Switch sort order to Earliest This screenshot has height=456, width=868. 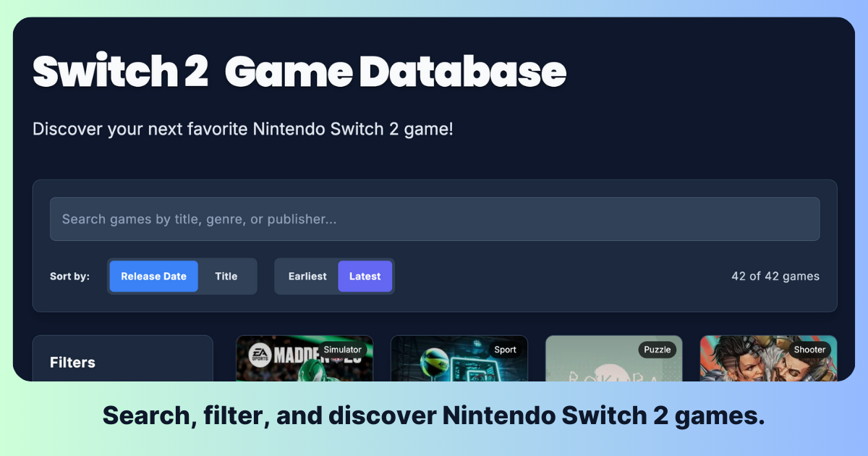(307, 276)
